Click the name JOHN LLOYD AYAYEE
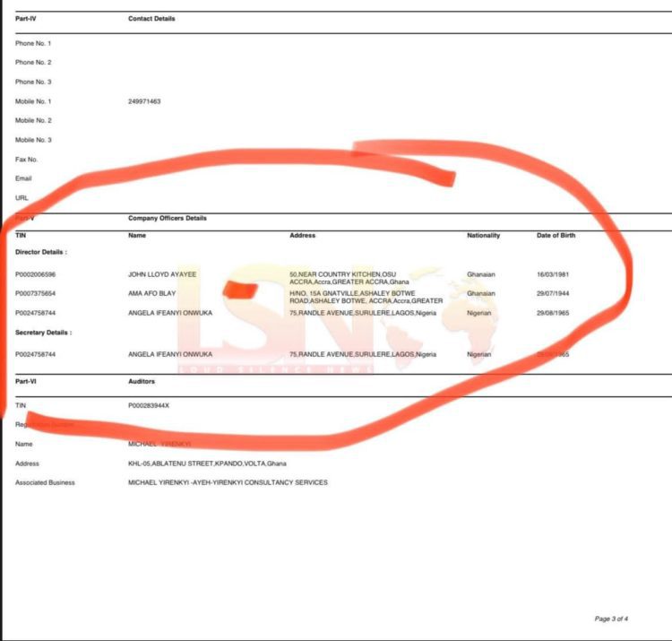672x641 pixels. [x=162, y=274]
